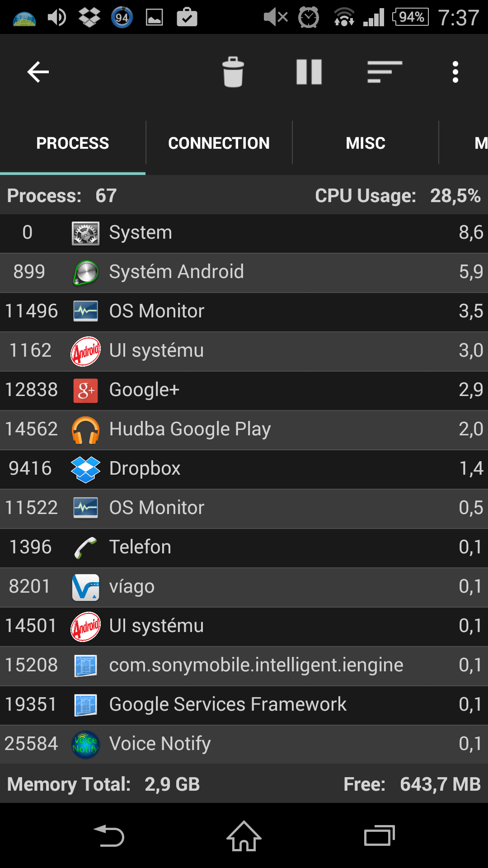488x868 pixels.
Task: Open recent apps navigation button
Action: [x=380, y=836]
